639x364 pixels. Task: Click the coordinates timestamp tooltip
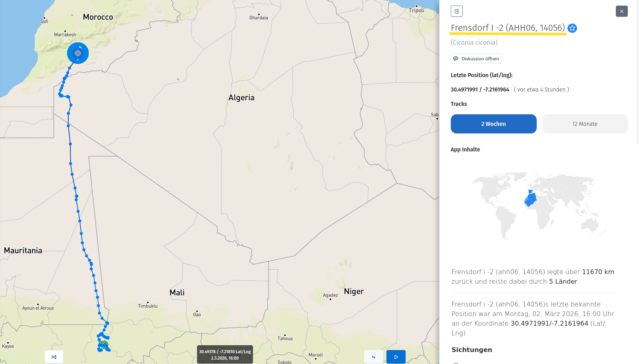tap(225, 354)
